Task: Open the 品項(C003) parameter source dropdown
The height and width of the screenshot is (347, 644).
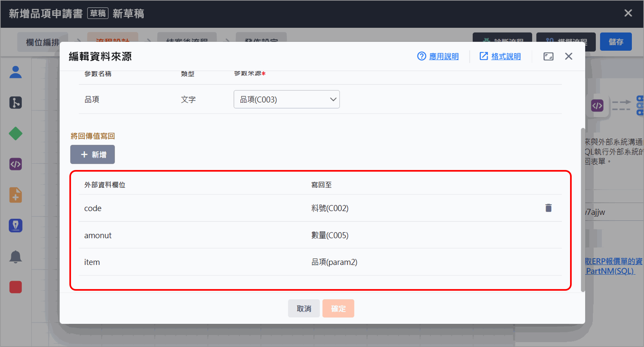Action: (x=286, y=99)
